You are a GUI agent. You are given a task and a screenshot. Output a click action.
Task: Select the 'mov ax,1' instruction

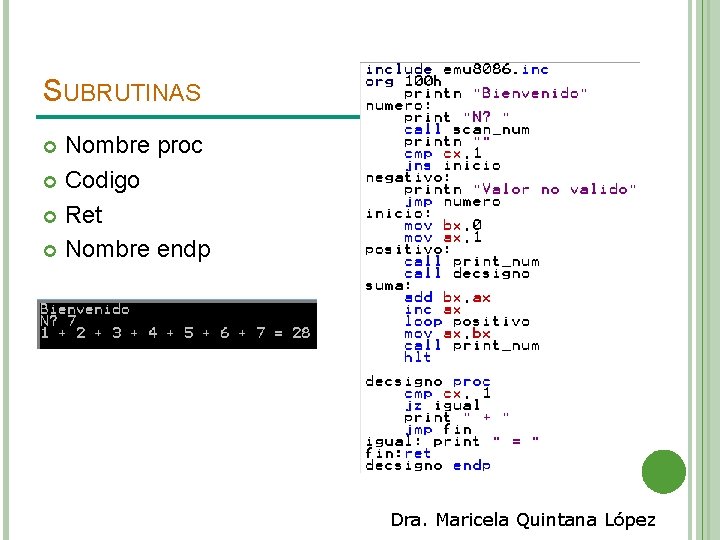click(443, 237)
